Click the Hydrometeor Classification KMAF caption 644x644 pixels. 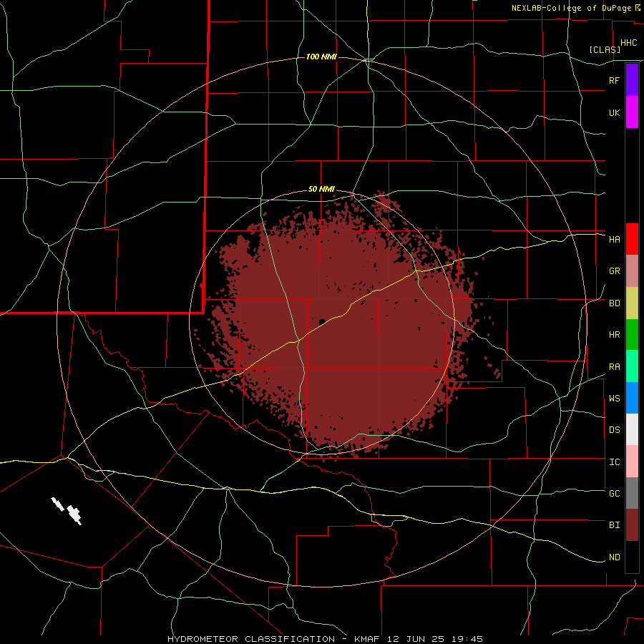tap(325, 639)
